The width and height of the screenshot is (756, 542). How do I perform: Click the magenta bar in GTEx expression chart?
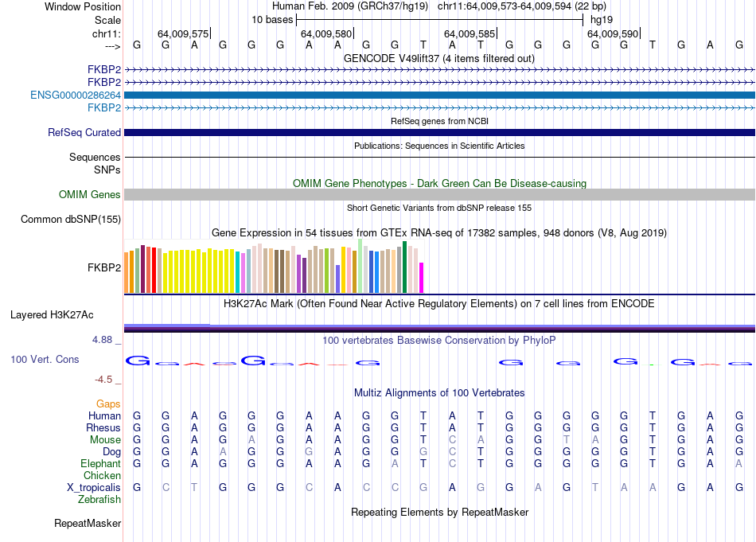pos(422,278)
